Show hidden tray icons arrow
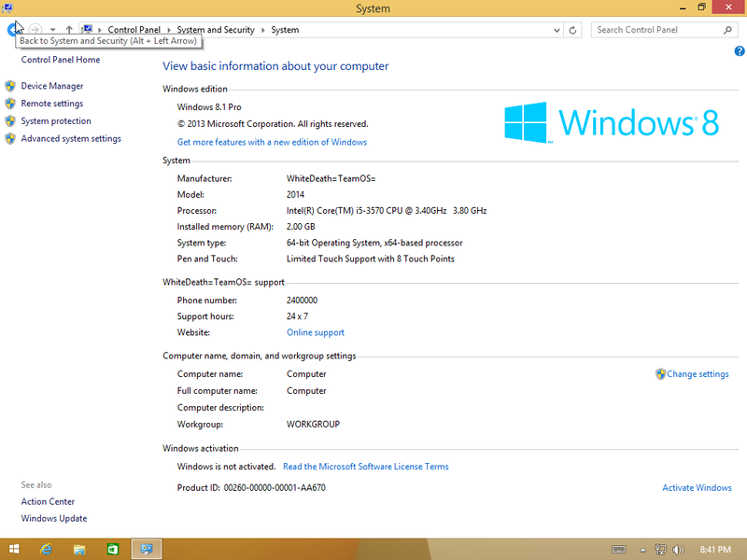The width and height of the screenshot is (747, 560). [643, 550]
